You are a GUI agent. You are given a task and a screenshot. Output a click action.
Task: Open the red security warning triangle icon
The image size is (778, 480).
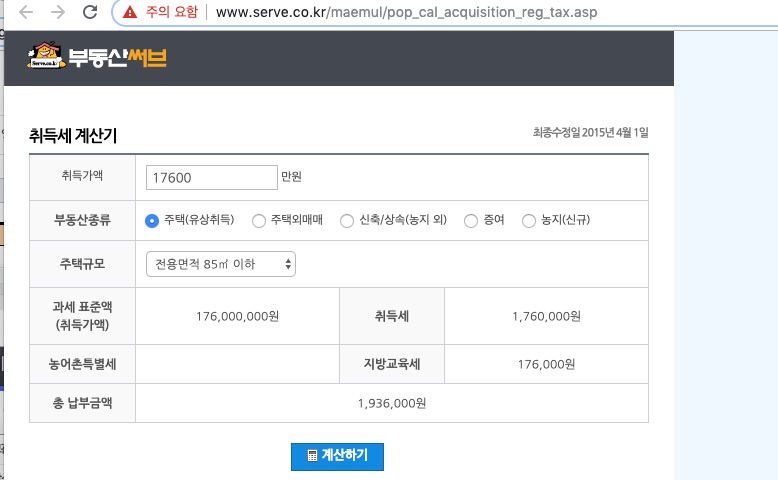pos(130,12)
